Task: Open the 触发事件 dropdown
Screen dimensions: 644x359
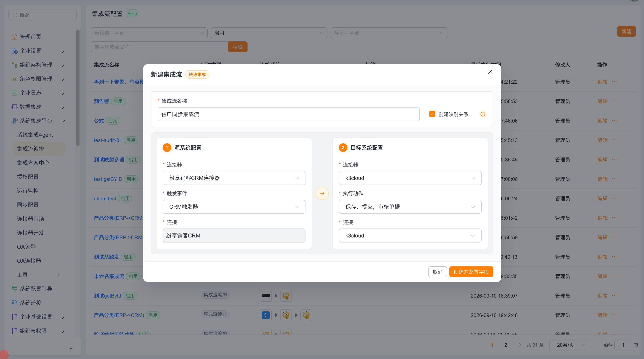Action: coord(234,207)
